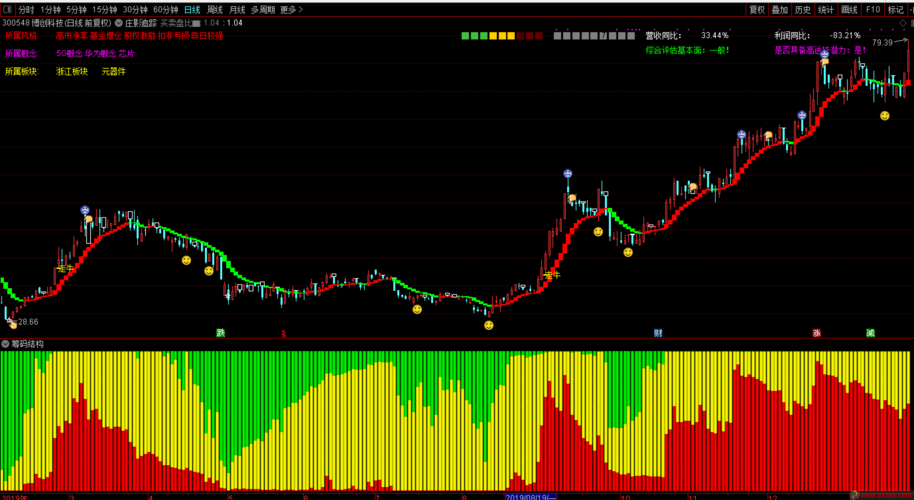
Task: Toggle 复权 price adjustment
Action: point(757,10)
